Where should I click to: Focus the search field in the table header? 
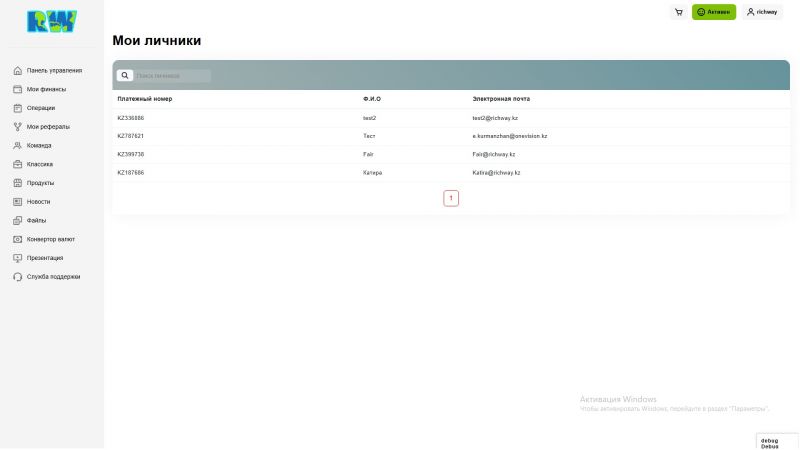(x=172, y=76)
